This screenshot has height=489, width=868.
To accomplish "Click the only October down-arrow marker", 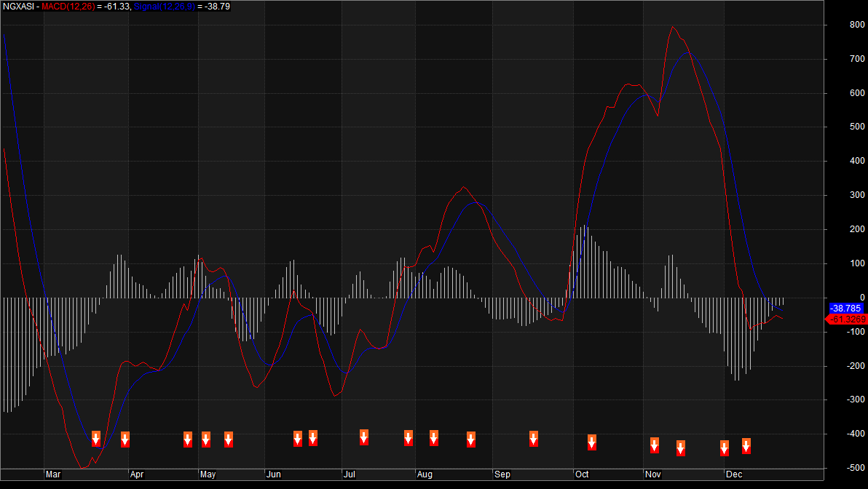I will (x=592, y=442).
